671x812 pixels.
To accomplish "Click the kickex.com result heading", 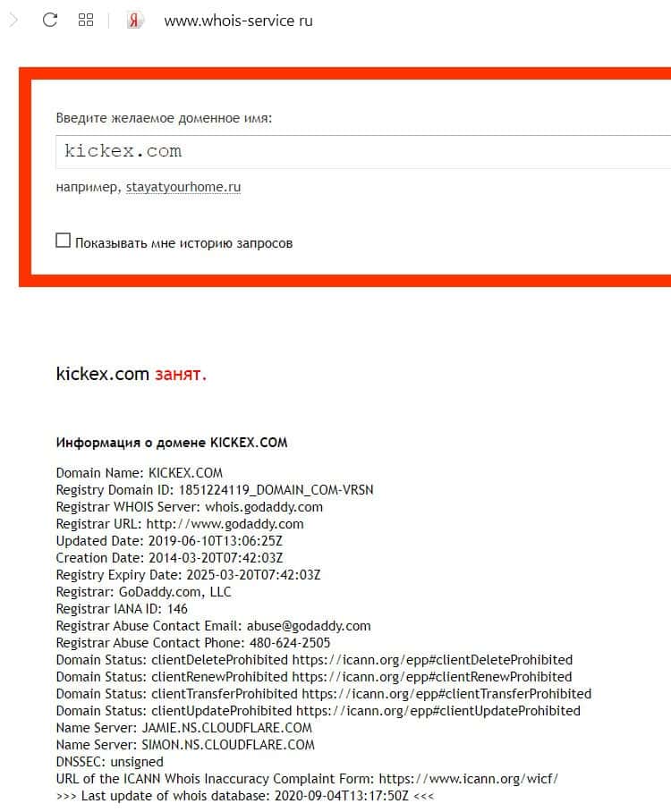I will 103,374.
